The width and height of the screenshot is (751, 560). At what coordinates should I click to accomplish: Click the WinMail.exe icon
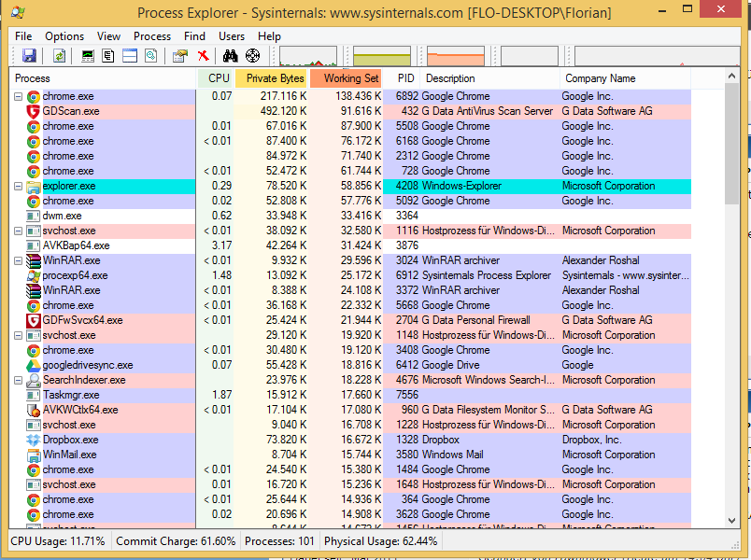tap(33, 455)
